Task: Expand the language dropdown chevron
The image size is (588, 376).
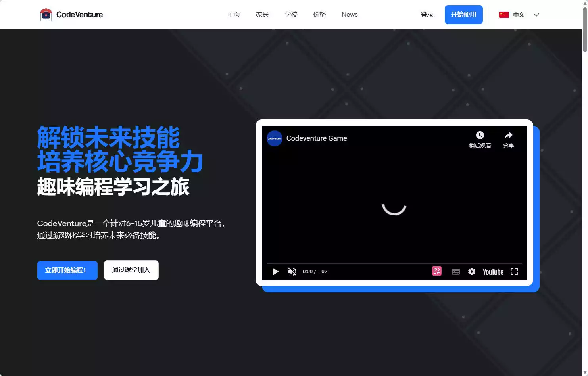Action: tap(536, 15)
